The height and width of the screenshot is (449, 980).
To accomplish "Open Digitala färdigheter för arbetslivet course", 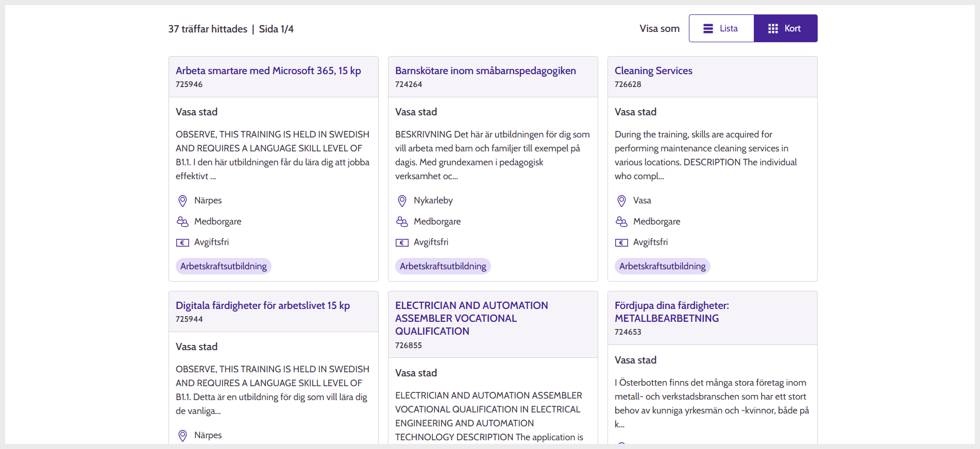I will point(263,305).
